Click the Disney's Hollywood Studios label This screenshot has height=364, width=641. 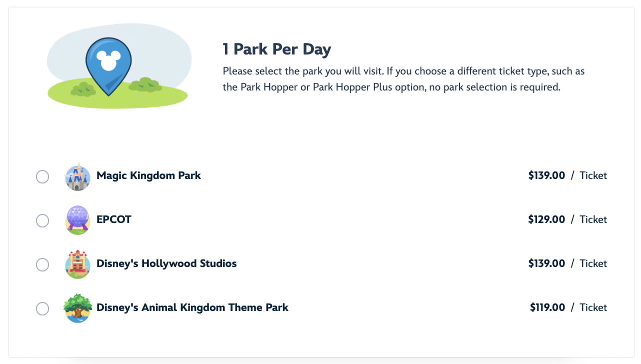[x=166, y=263]
